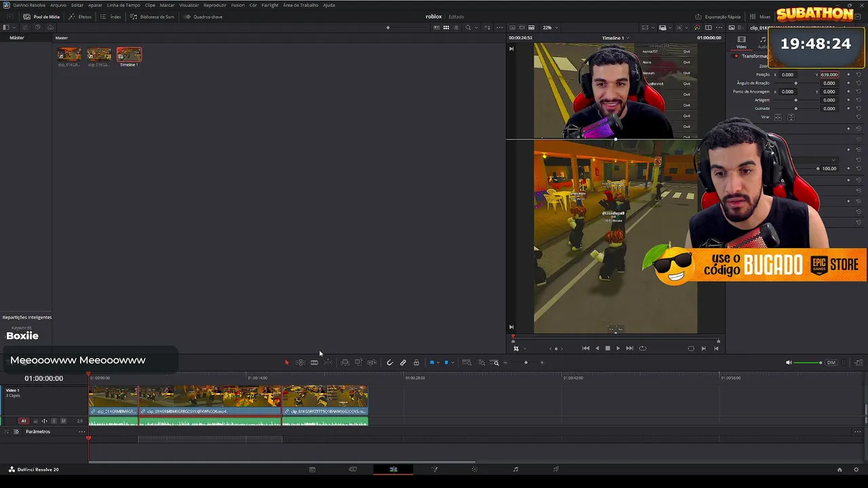The height and width of the screenshot is (488, 868).
Task: Open the Vídeo tab in Inspector
Action: tap(741, 43)
